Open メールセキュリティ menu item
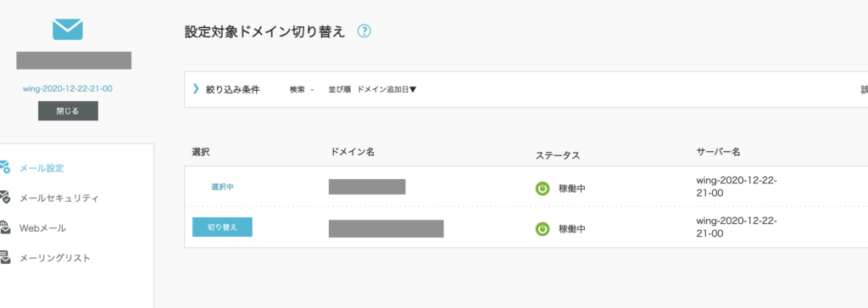Screen dimensions: 868x308 pyautogui.click(x=59, y=198)
